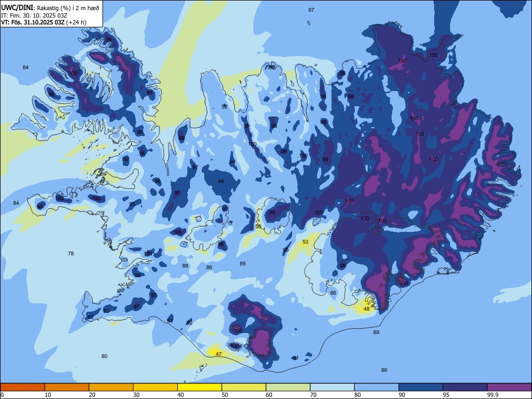Click the map humidity value 93

[x=106, y=311]
